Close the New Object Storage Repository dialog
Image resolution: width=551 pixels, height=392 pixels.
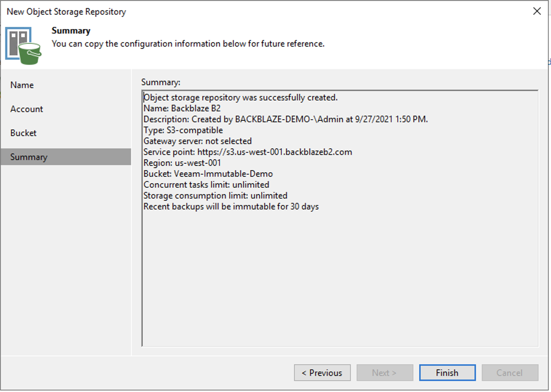click(537, 11)
